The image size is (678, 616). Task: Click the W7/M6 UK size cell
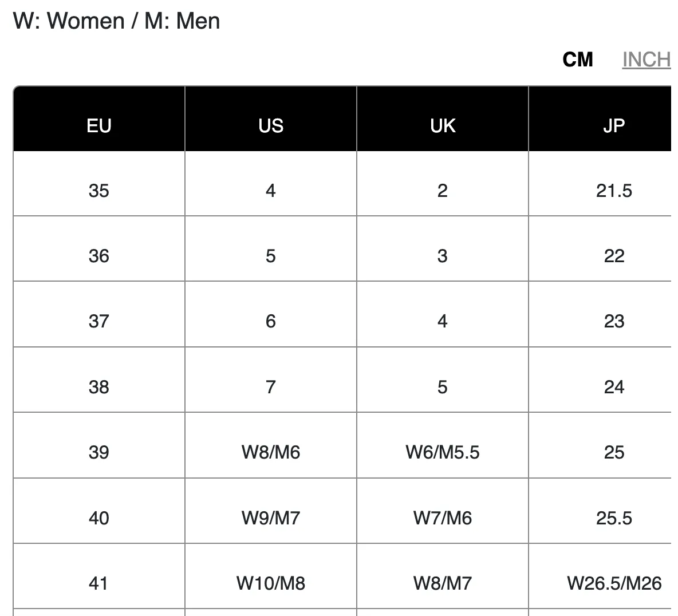tap(443, 511)
